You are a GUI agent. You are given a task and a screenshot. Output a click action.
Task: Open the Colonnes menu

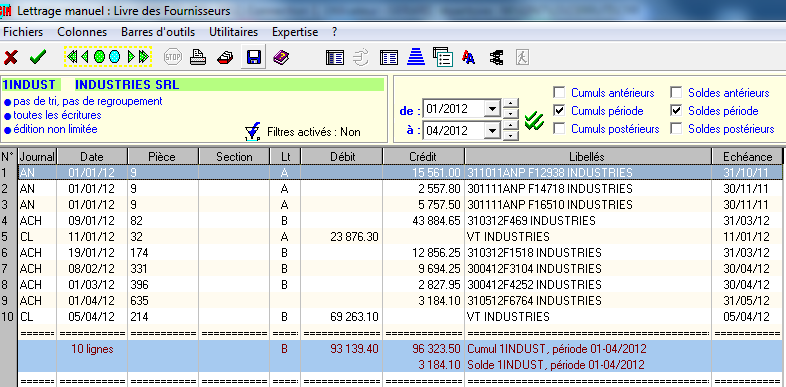pyautogui.click(x=82, y=32)
